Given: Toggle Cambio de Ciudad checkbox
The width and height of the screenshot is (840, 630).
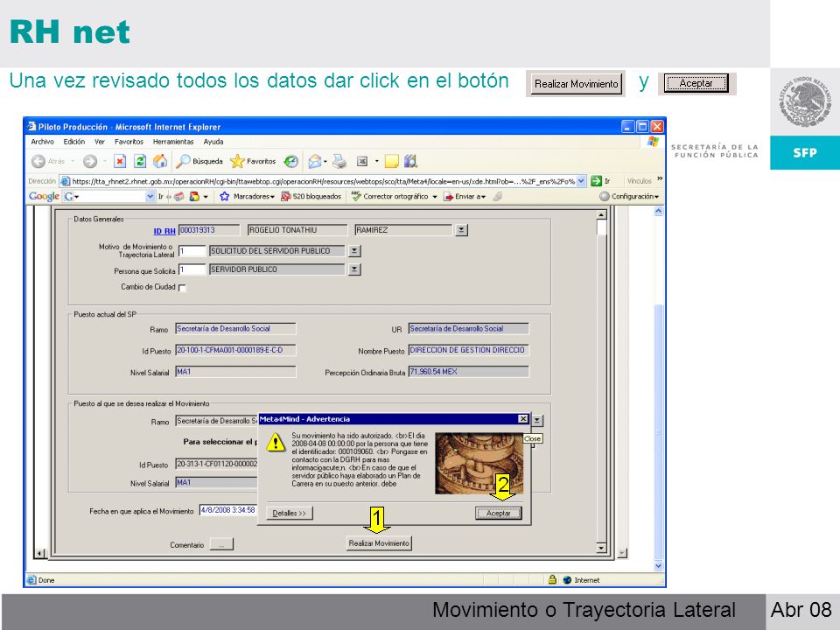Looking at the screenshot, I should 182,288.
